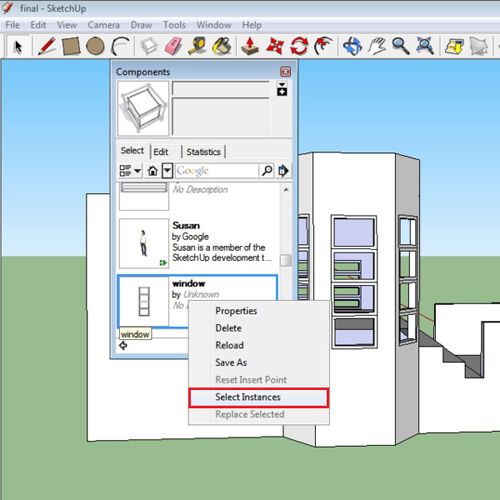The height and width of the screenshot is (500, 500).
Task: Open the Details arrow menu icon
Action: tap(283, 171)
